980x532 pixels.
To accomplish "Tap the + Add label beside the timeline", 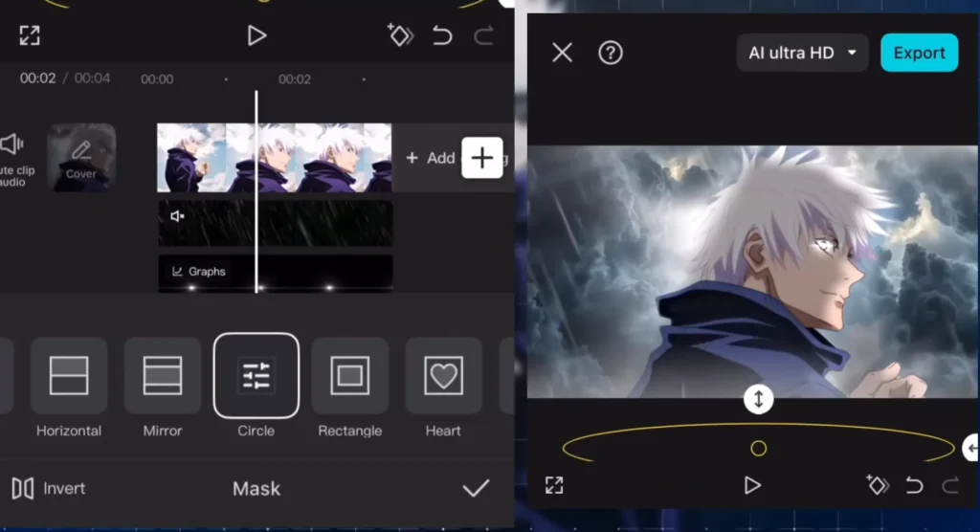I will point(431,158).
